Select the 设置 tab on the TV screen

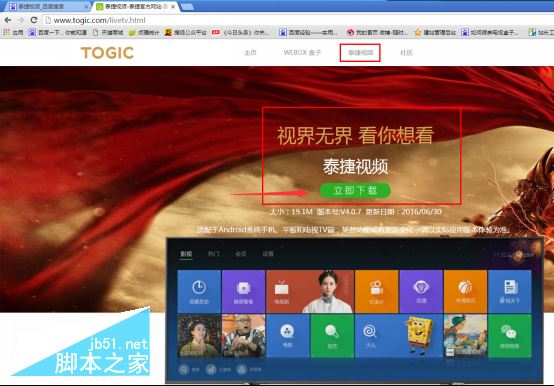tap(268, 254)
